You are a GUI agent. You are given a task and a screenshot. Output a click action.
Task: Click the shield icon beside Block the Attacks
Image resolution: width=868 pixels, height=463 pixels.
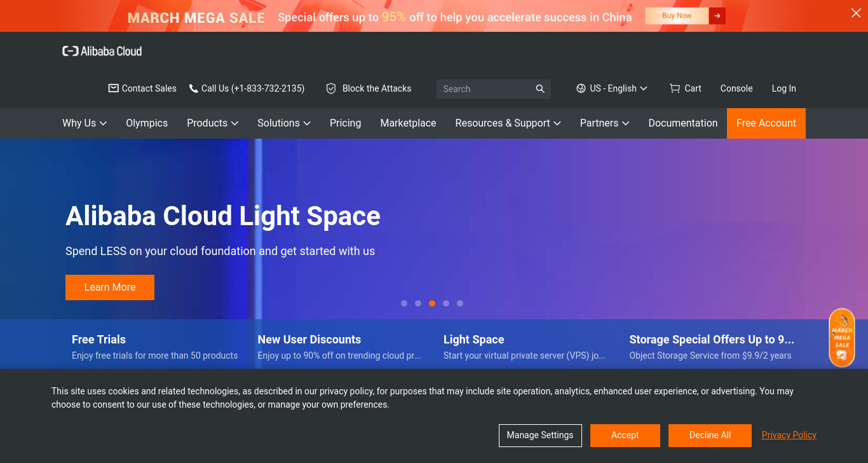point(331,88)
